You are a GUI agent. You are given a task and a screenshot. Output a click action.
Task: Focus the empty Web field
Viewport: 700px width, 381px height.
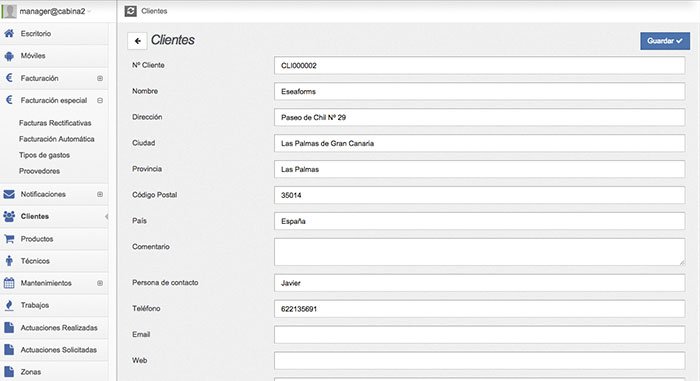tap(479, 361)
